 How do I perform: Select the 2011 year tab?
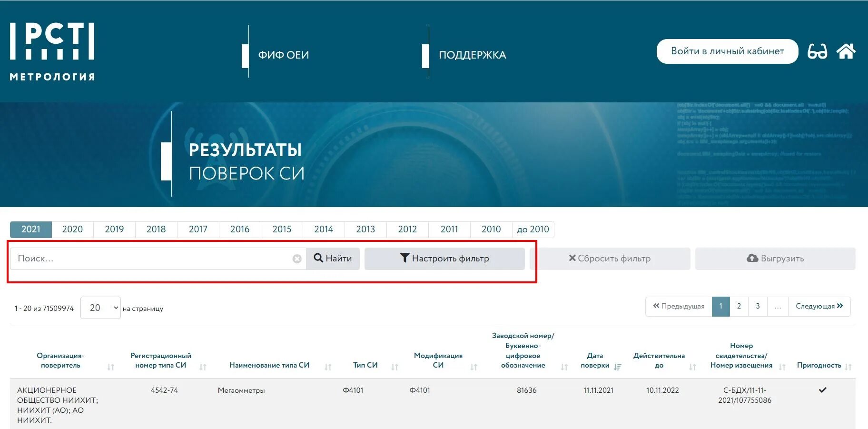click(x=449, y=229)
